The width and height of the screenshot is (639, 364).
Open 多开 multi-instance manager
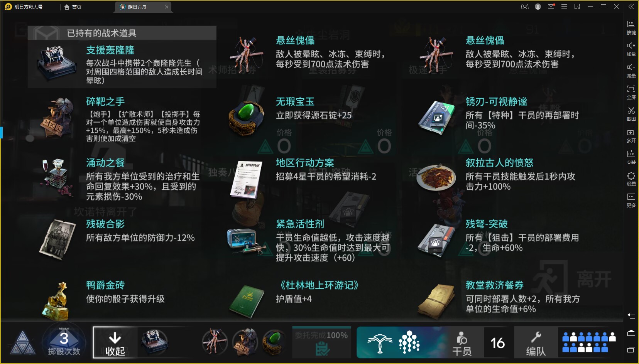(631, 135)
